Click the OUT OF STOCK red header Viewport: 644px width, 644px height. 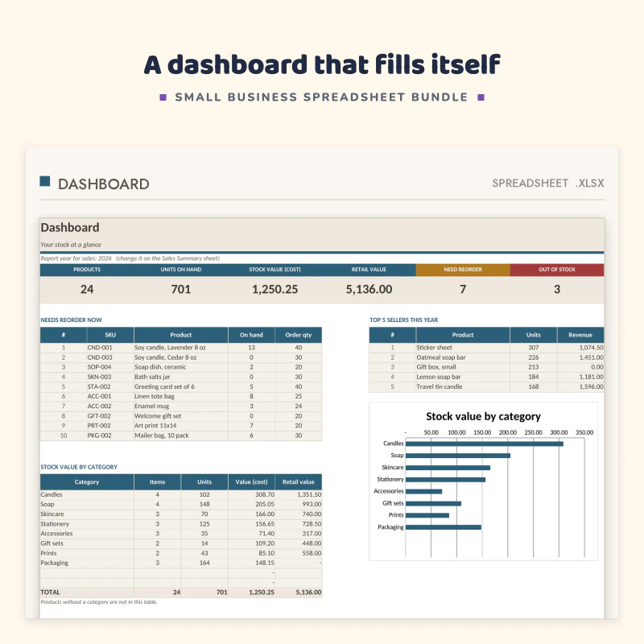pos(557,270)
